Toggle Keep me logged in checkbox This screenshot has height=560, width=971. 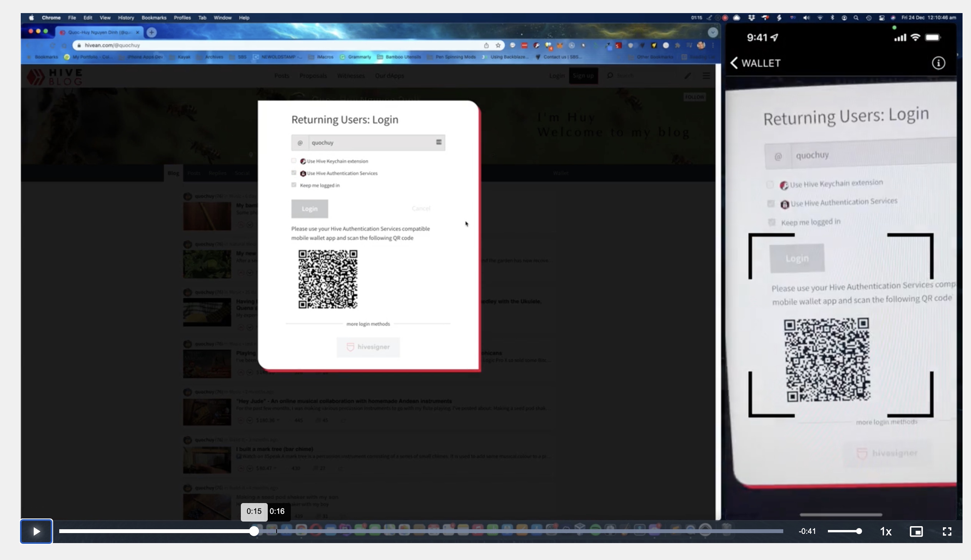pos(294,185)
